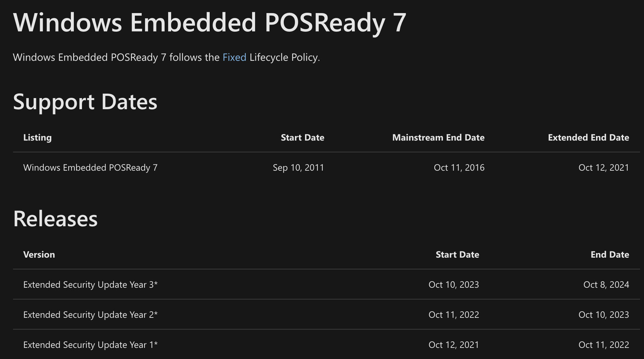Select the Extended Security Update Year 3 row

tap(90, 285)
